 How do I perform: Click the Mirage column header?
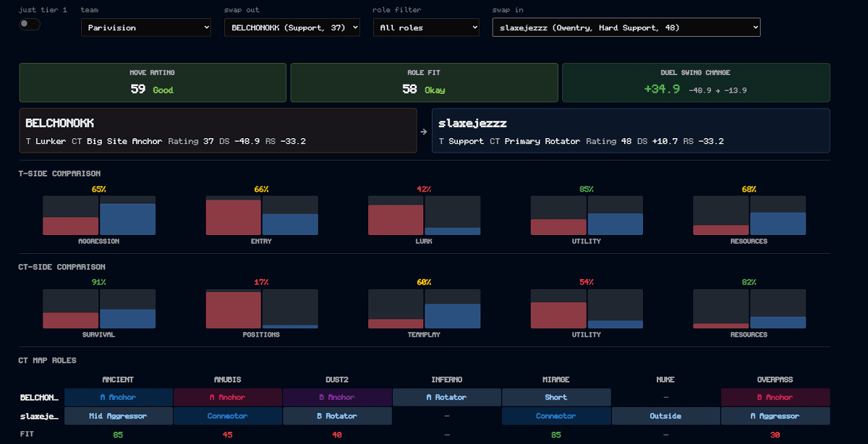click(556, 379)
